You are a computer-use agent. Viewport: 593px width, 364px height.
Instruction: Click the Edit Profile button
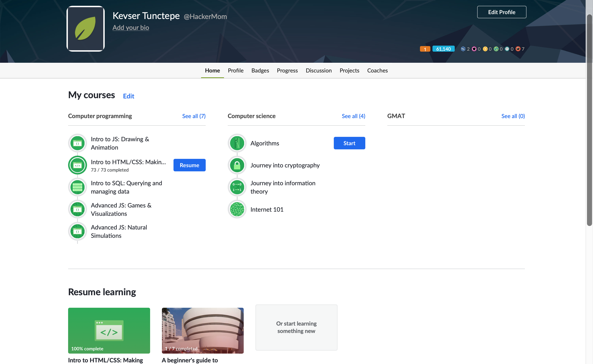(x=502, y=12)
